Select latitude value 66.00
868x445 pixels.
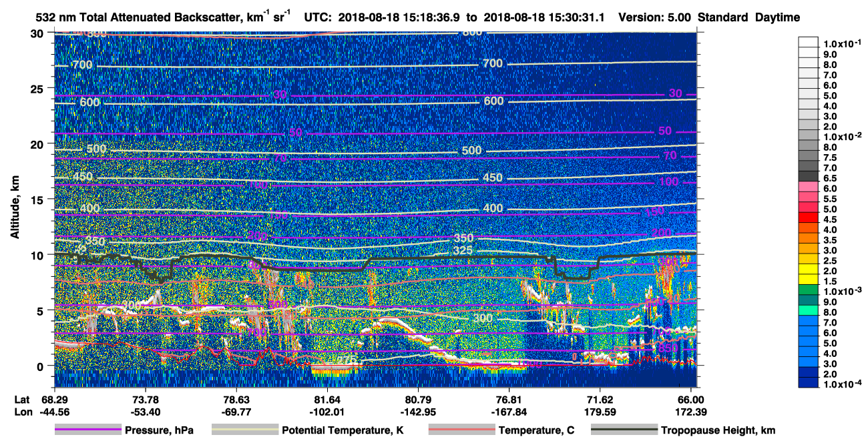(691, 399)
